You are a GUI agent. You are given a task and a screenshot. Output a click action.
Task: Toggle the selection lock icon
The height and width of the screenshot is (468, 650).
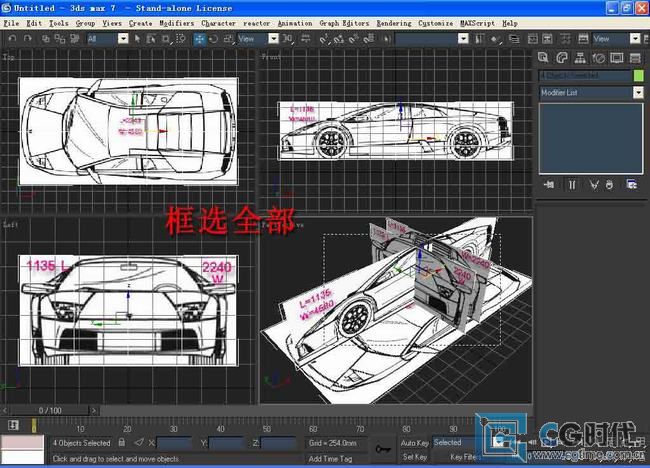pyautogui.click(x=121, y=441)
